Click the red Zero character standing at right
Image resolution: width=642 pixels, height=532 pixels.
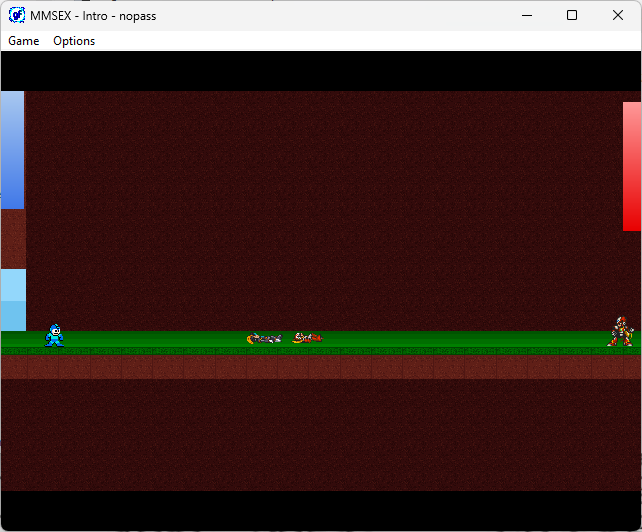coord(620,331)
